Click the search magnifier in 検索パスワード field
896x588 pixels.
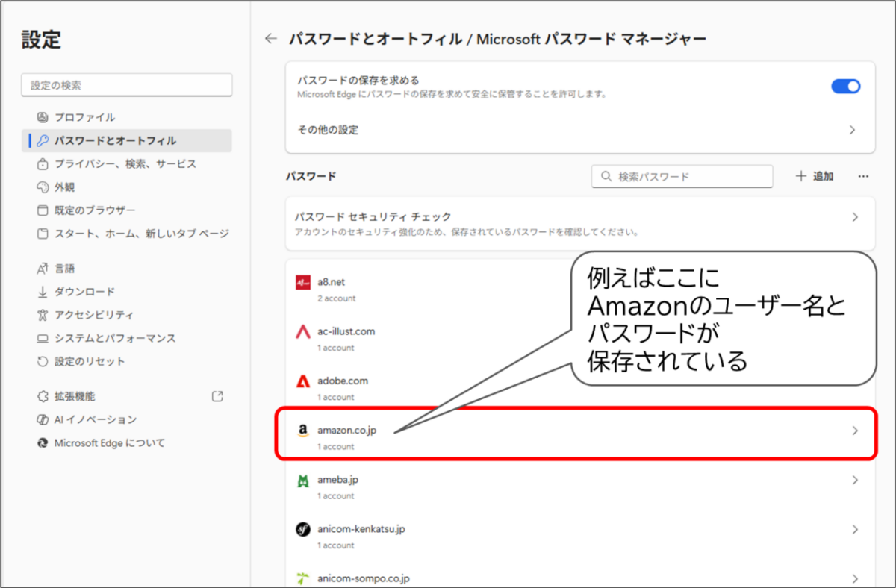(606, 176)
